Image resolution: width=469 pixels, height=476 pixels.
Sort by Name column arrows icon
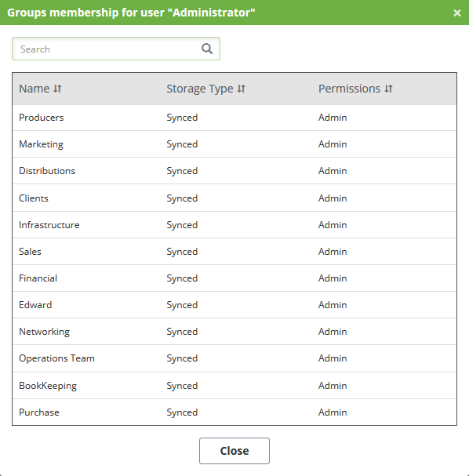click(57, 89)
